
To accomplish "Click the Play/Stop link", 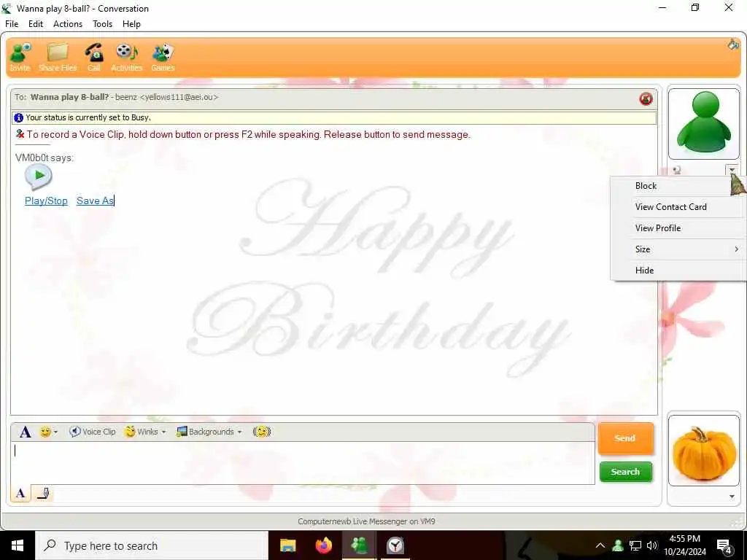I will tap(46, 201).
